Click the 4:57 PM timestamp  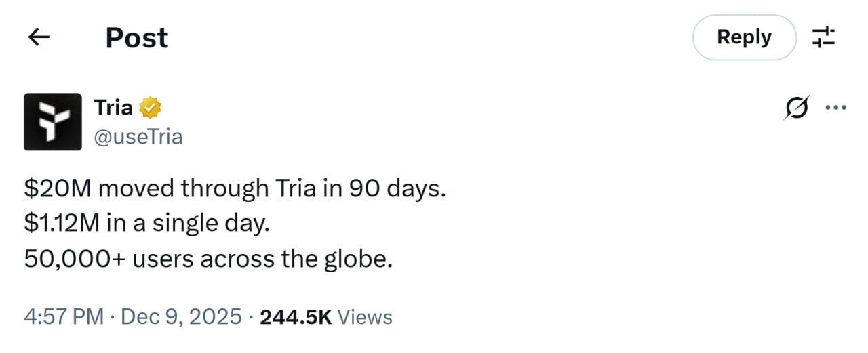pos(64,316)
